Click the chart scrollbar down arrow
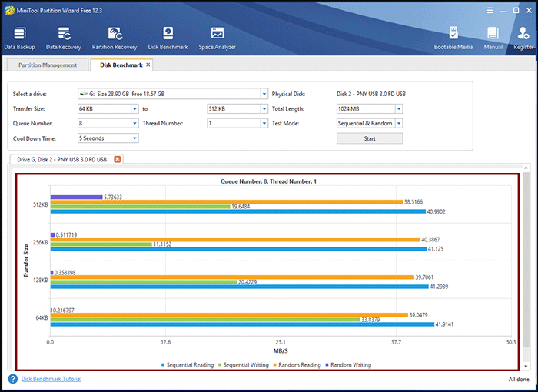Screen dimensions: 538x392 pyautogui.click(x=526, y=367)
